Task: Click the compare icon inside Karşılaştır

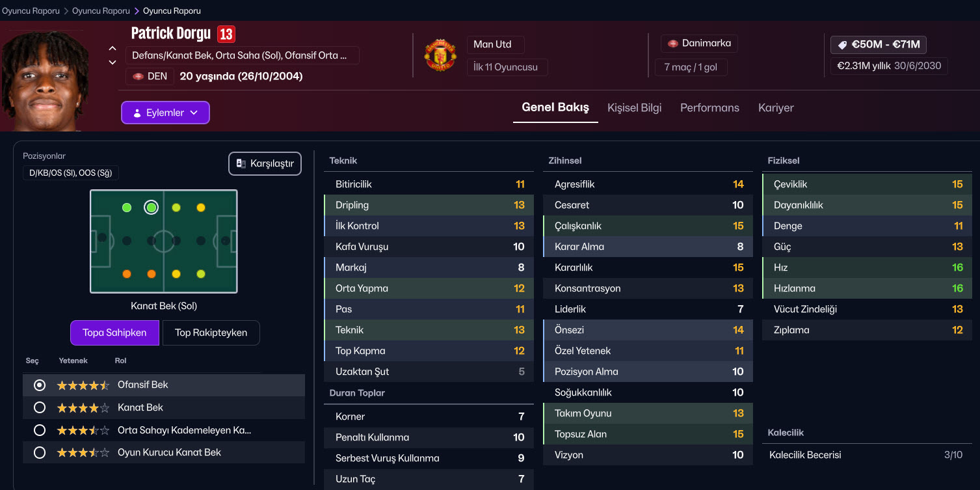Action: (x=241, y=163)
